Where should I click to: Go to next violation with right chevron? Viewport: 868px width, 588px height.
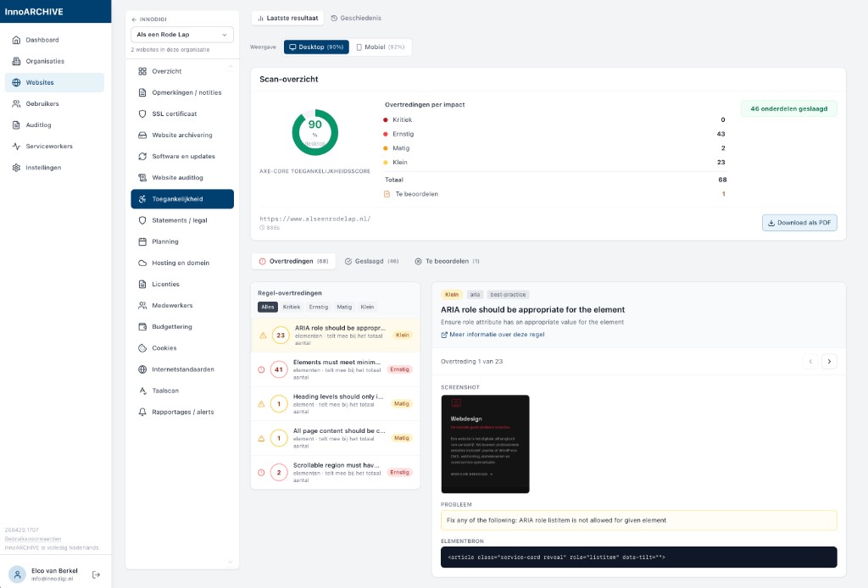pyautogui.click(x=829, y=362)
